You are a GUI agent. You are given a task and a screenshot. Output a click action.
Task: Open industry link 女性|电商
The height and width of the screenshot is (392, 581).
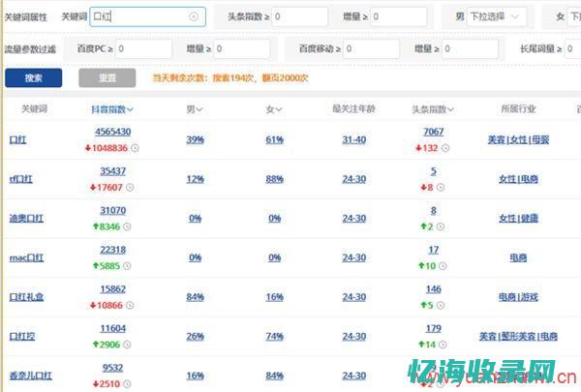[x=518, y=179]
